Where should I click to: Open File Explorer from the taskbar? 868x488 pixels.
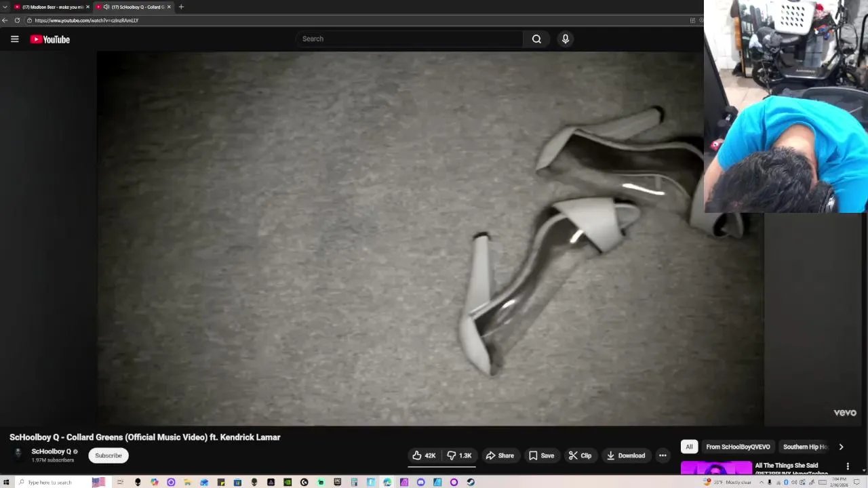click(x=187, y=482)
